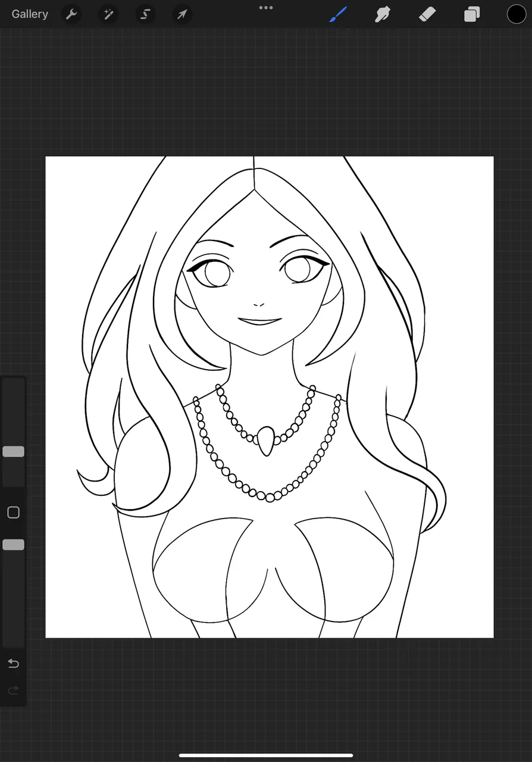Image resolution: width=532 pixels, height=762 pixels.
Task: Select the Eraser tool
Action: pyautogui.click(x=427, y=14)
